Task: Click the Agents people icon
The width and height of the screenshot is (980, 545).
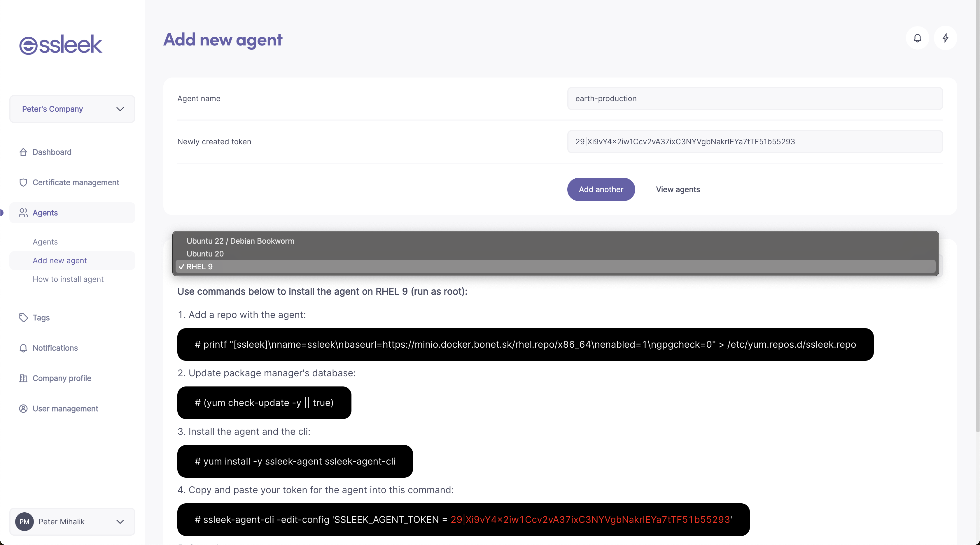Action: click(23, 213)
